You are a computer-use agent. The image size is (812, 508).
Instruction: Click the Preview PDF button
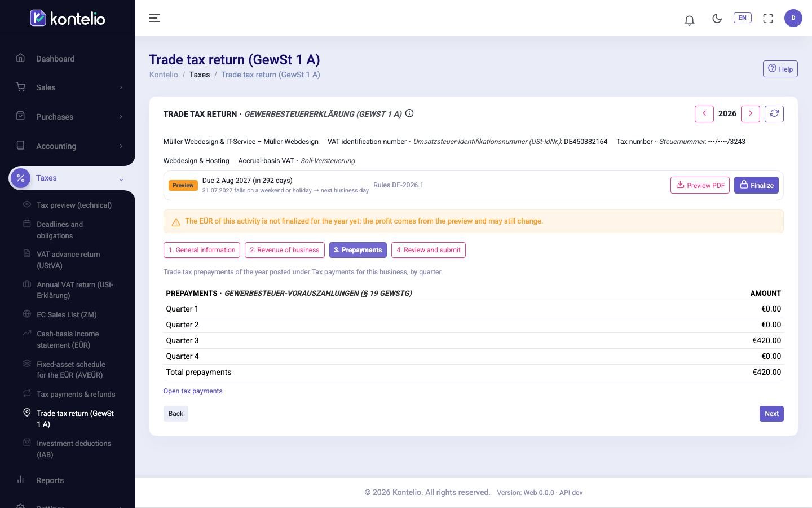(700, 185)
